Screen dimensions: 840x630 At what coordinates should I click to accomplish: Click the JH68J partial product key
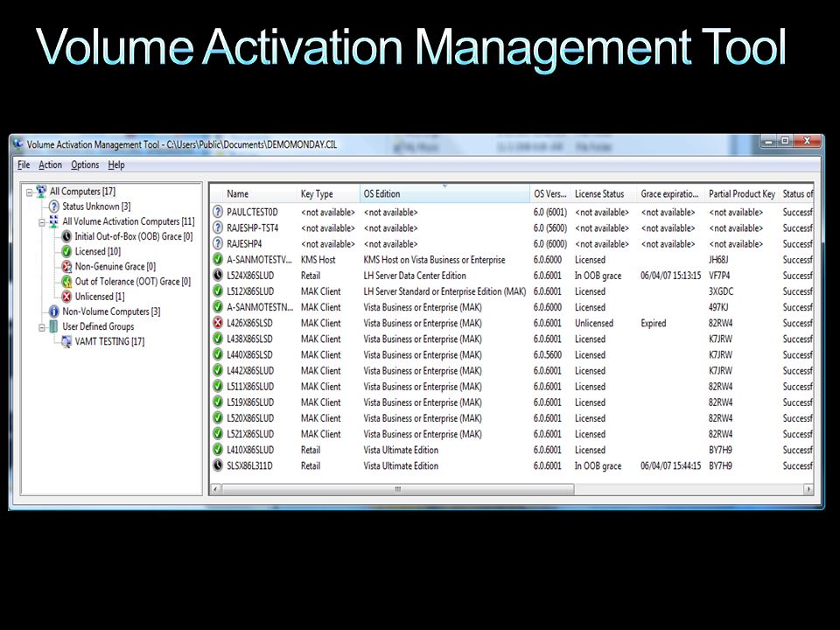tap(718, 260)
